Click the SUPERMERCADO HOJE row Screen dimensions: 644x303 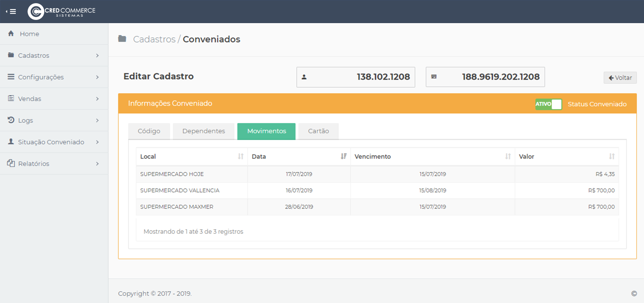coord(377,174)
